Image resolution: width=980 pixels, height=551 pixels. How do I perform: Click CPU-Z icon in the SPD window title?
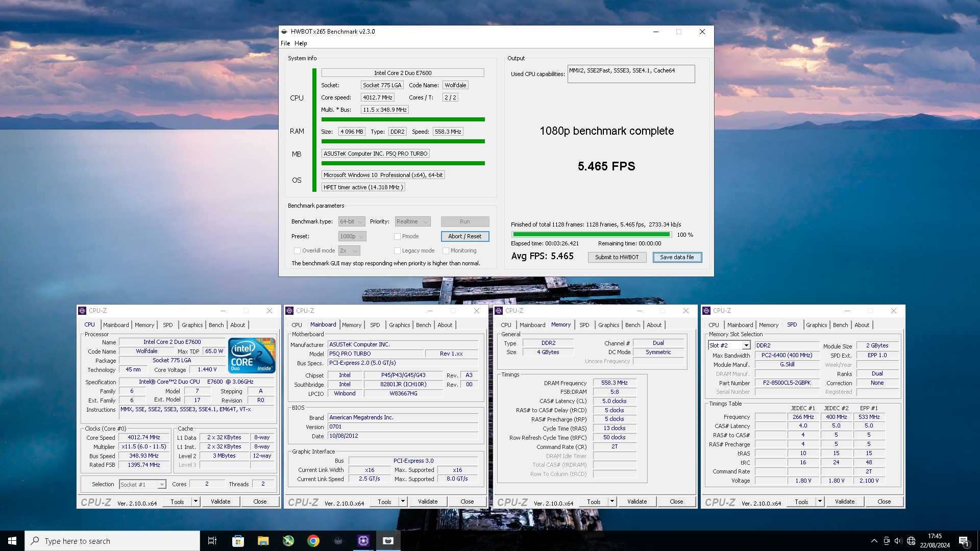pos(706,311)
